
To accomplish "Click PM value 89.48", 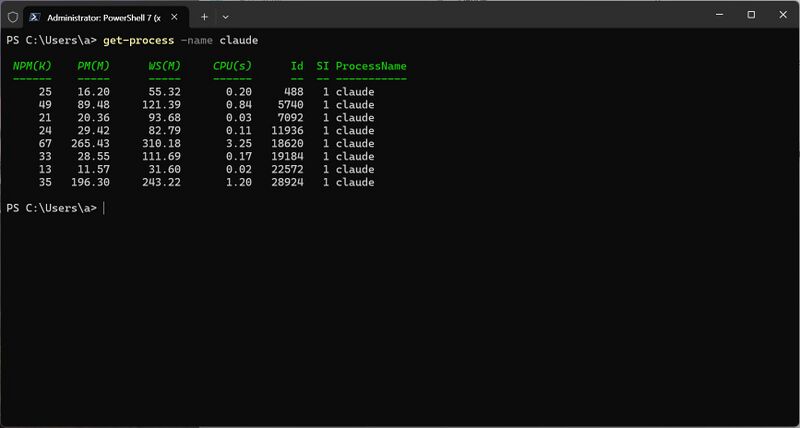I will [x=93, y=105].
